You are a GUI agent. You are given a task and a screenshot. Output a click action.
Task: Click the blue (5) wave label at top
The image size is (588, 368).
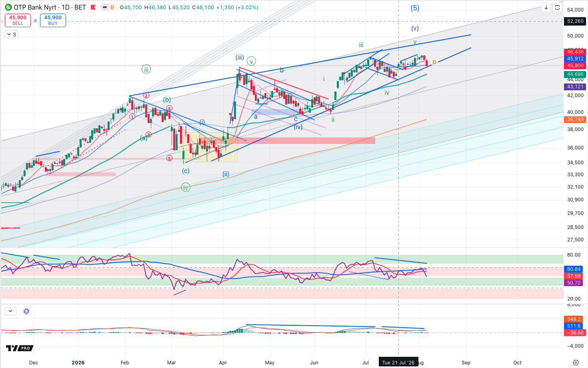415,8
